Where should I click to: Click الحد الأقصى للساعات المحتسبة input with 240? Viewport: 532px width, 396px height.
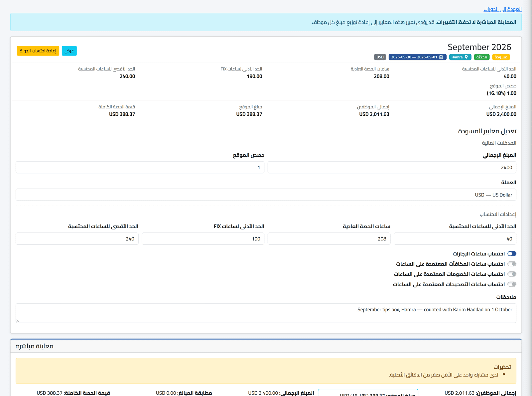(x=77, y=239)
